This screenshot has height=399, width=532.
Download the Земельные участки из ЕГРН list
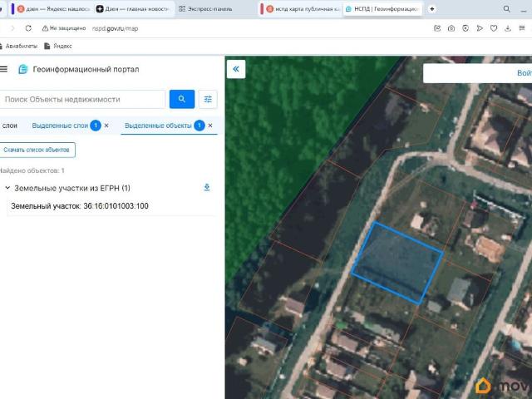207,187
